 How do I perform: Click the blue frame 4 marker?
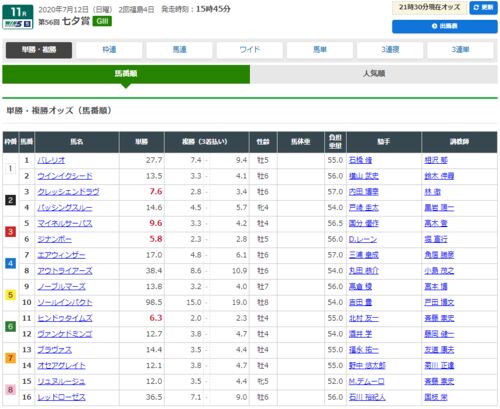[x=10, y=263]
